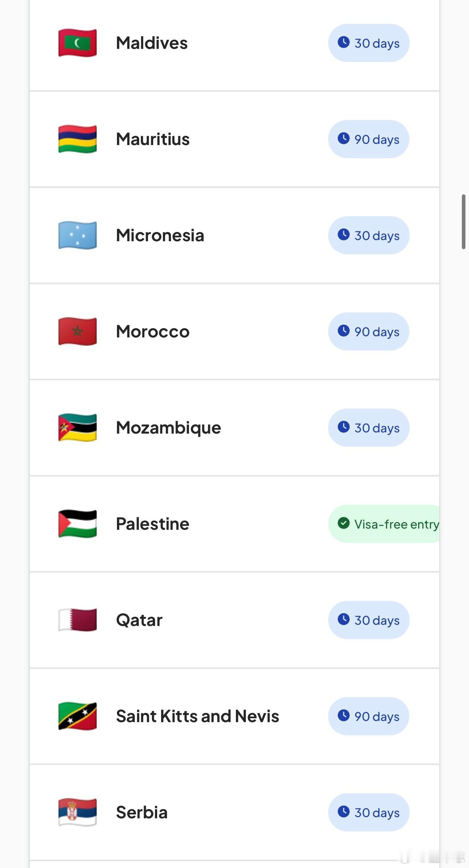Select the Maldives 30 days badge
The image size is (469, 868).
tap(369, 43)
